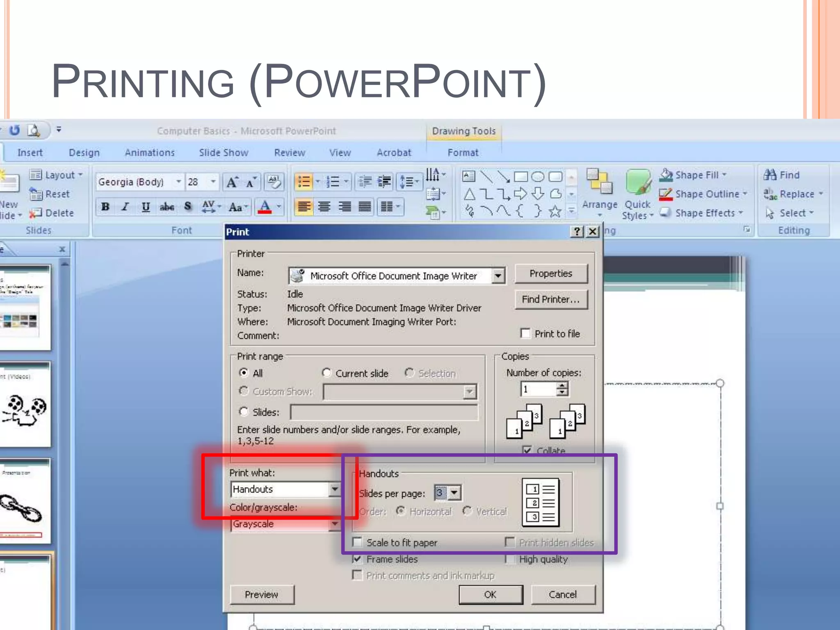Click the Increase Font Size icon

click(233, 182)
